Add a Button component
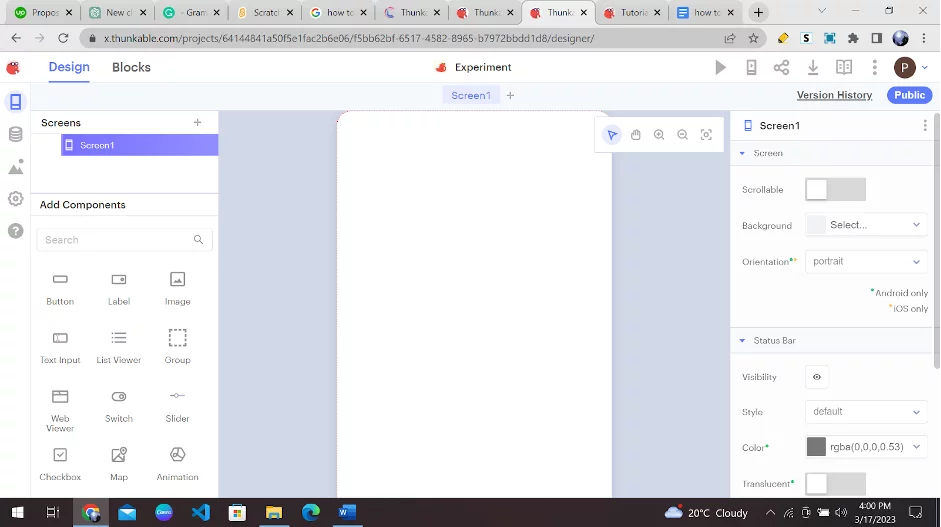This screenshot has width=941, height=527. coord(60,289)
